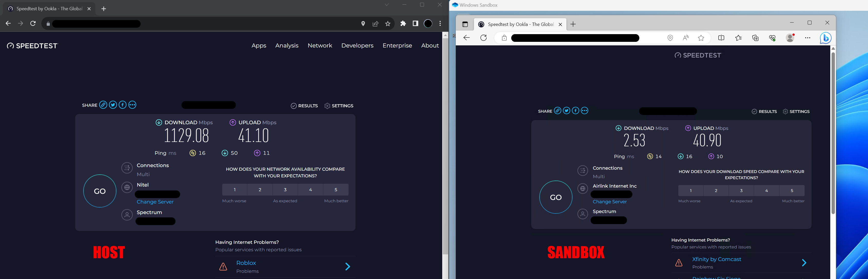Screen dimensions: 868x279
Task: Open more share options on host Speedtest
Action: point(132,105)
